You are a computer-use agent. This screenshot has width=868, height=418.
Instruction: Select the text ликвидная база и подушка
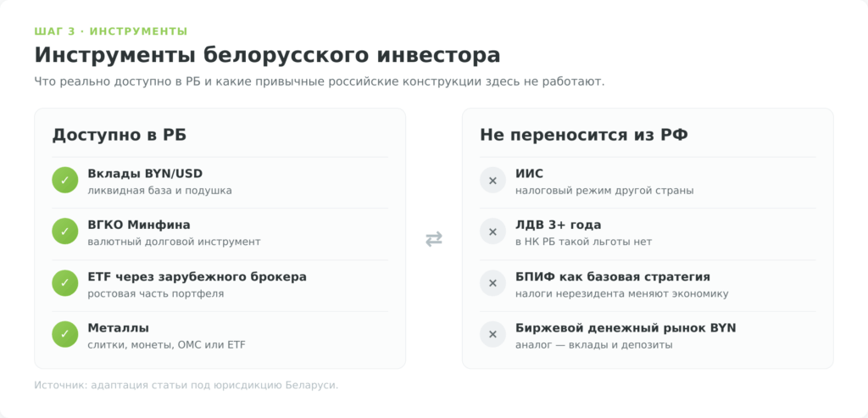coord(159,191)
